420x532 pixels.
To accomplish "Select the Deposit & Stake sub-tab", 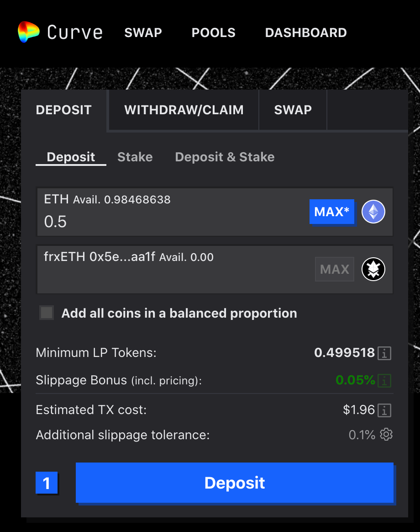I will 225,157.
